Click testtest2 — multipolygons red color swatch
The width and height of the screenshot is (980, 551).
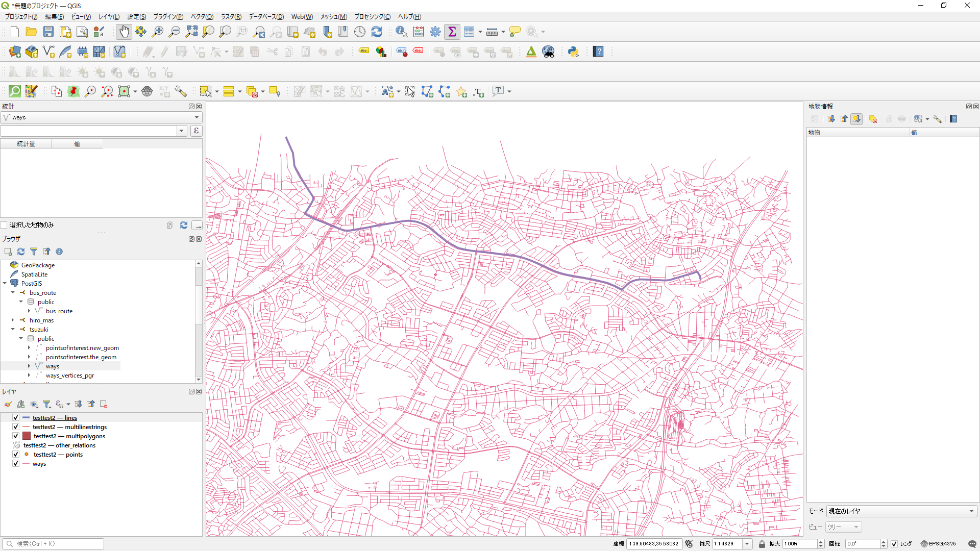[x=27, y=436]
